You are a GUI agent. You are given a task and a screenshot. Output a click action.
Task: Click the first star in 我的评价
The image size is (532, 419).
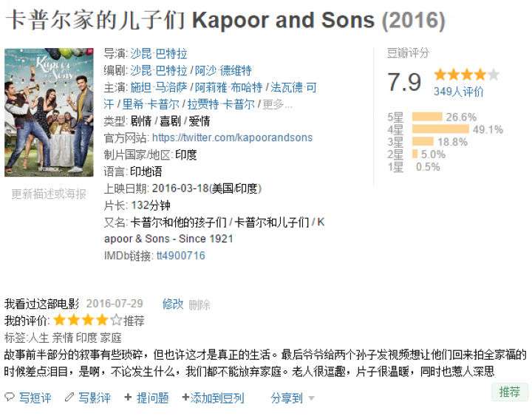[x=60, y=321]
